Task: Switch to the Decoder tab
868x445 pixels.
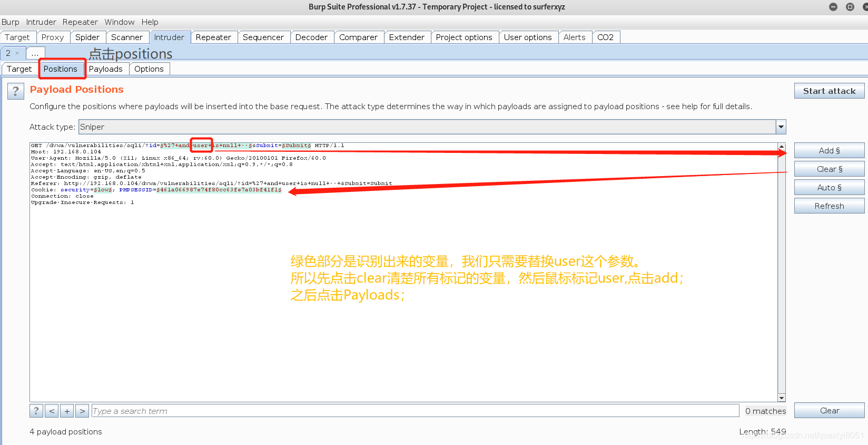Action: click(x=311, y=37)
